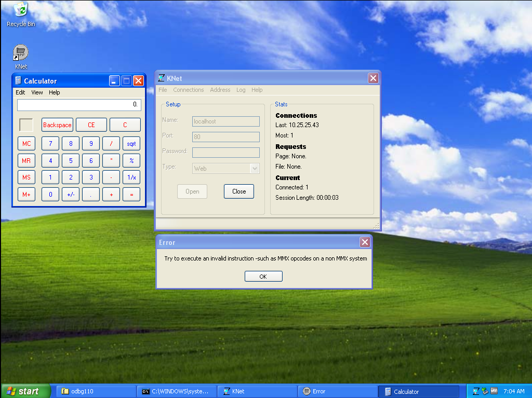Activate the Error taskbar button

(338, 391)
